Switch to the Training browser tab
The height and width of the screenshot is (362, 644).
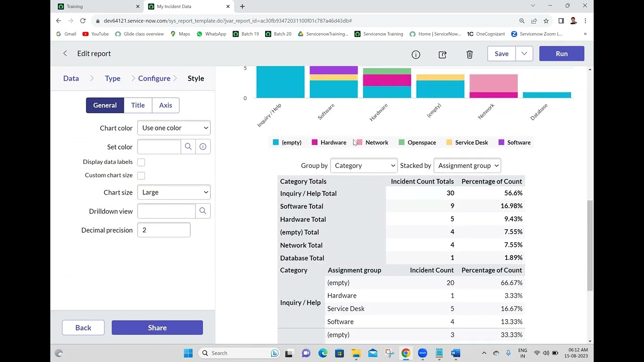coord(98,7)
